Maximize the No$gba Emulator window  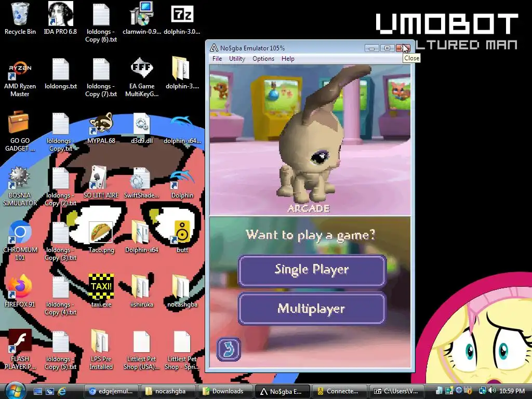(x=387, y=48)
